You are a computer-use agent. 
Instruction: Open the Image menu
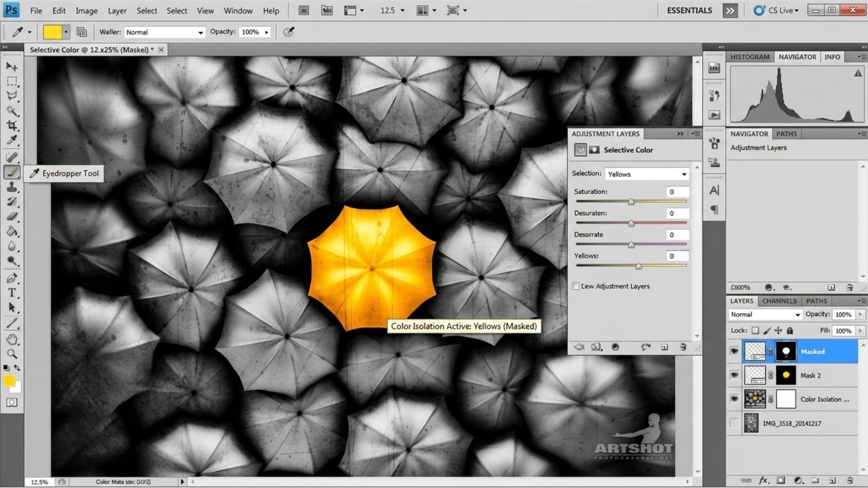click(86, 10)
